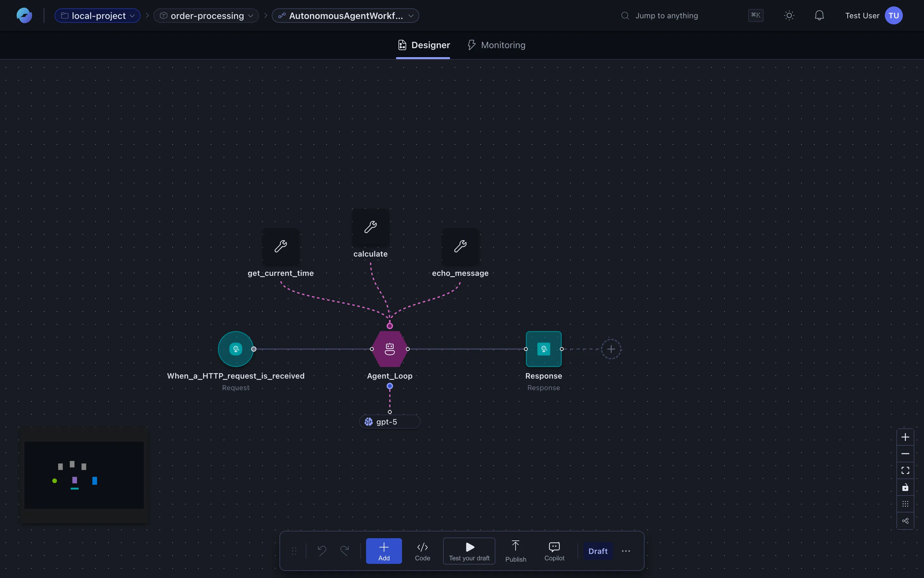The width and height of the screenshot is (924, 578).
Task: Open the Code view
Action: (x=422, y=551)
